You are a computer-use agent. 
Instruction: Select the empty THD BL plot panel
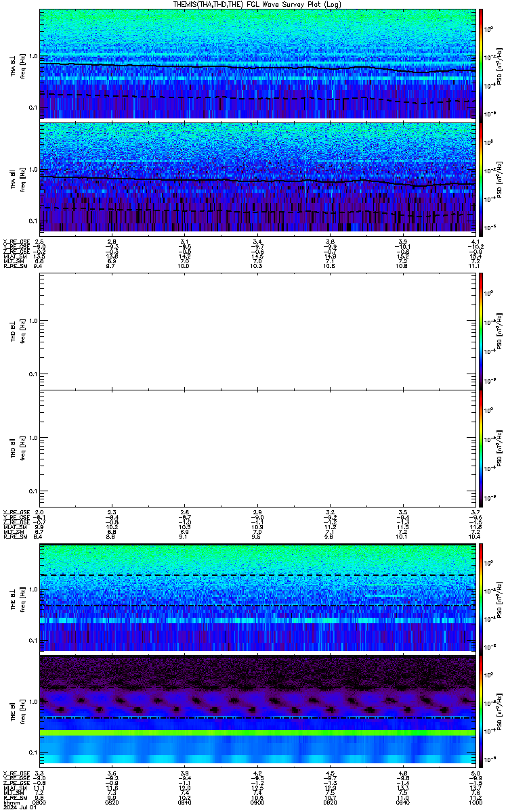pyautogui.click(x=257, y=330)
